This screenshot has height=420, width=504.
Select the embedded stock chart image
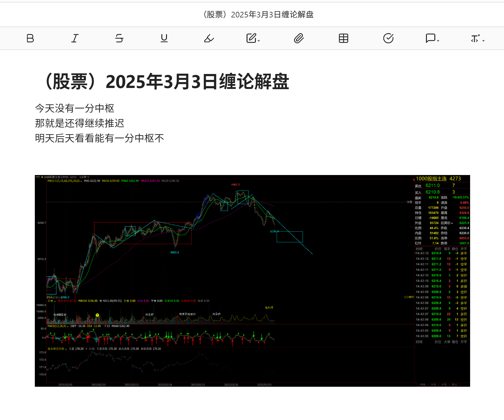[252, 281]
